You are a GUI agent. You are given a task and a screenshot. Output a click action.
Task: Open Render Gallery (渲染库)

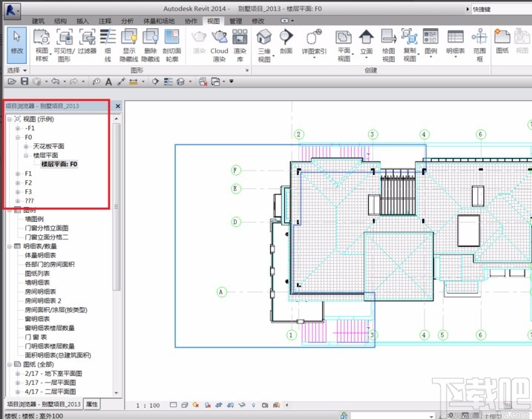click(x=240, y=45)
